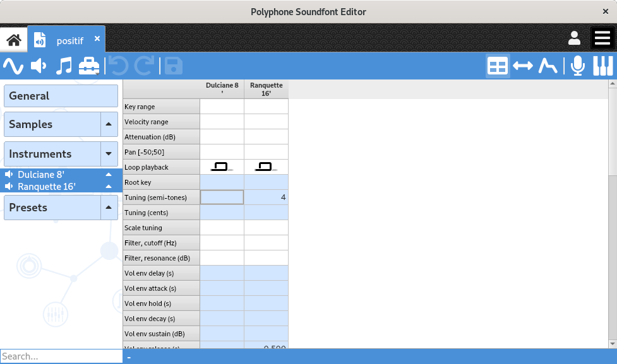617x364 pixels.
Task: Select the Pan [-50;50] row header
Action: 161,152
